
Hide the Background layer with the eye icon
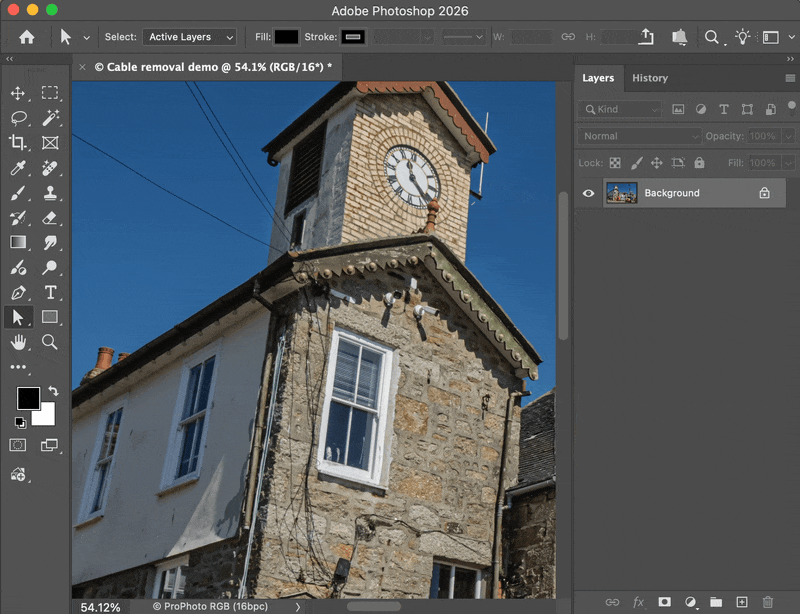pos(588,193)
